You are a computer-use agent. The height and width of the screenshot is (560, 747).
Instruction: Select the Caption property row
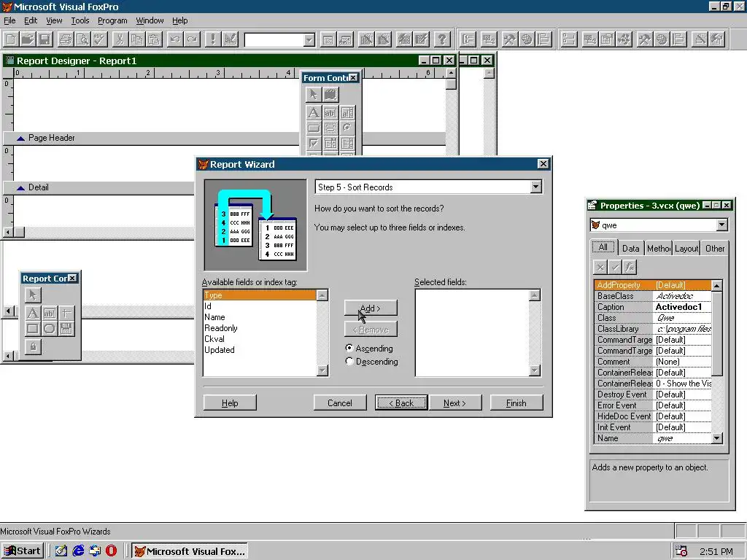(x=653, y=307)
